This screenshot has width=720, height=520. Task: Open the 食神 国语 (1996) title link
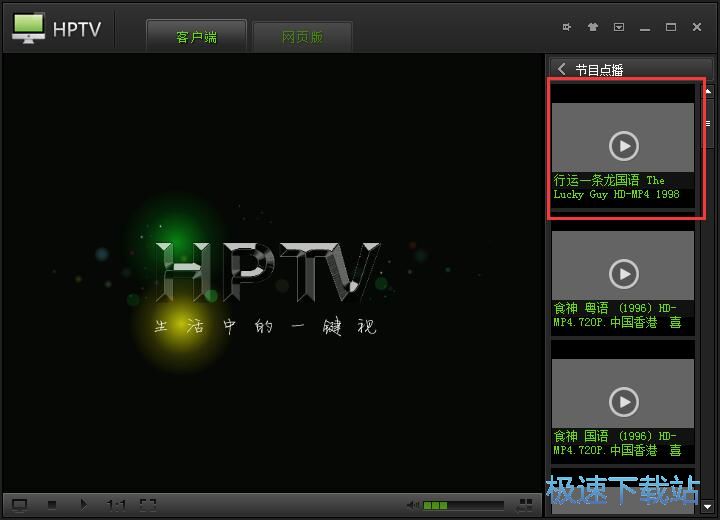point(617,443)
